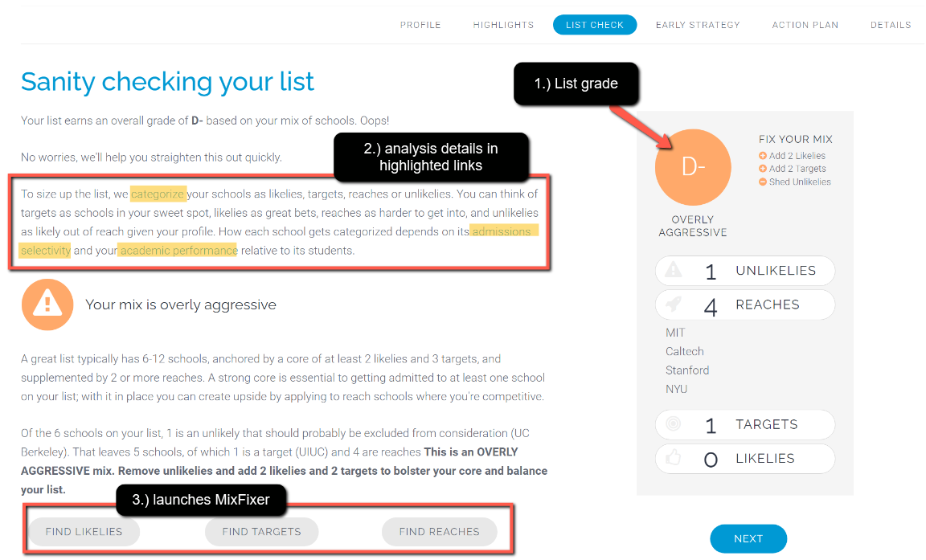Click the plus icon next to Add 2 Likelies
Image resolution: width=926 pixels, height=560 pixels.
click(x=762, y=156)
